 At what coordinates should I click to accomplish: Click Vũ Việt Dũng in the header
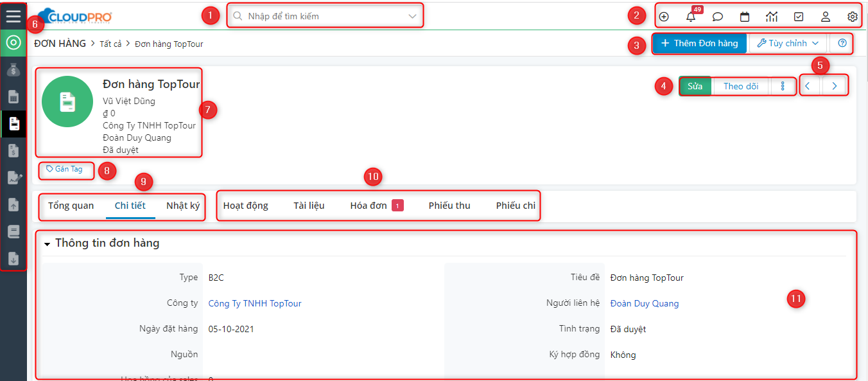(129, 101)
